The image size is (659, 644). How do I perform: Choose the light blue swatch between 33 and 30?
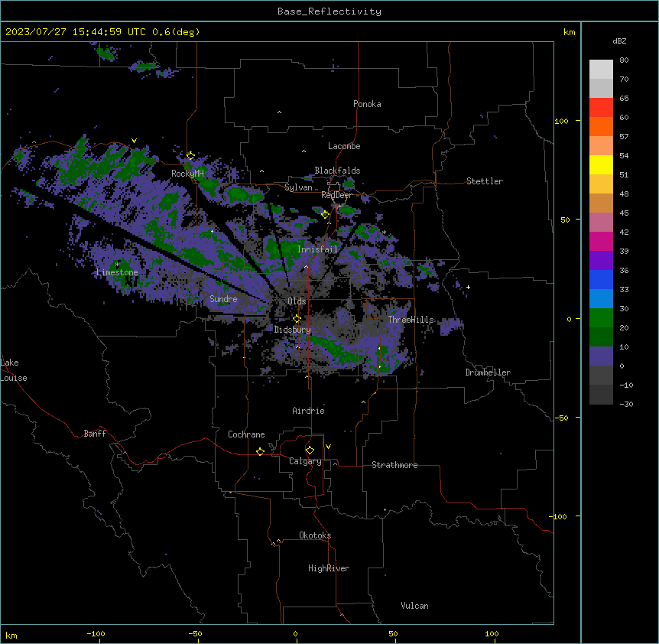(601, 299)
